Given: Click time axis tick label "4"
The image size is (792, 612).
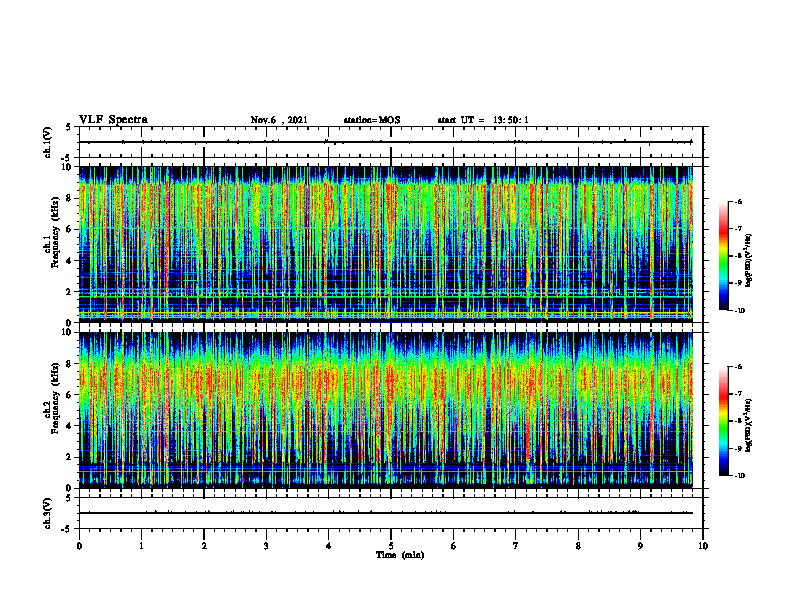Looking at the screenshot, I should (x=329, y=546).
